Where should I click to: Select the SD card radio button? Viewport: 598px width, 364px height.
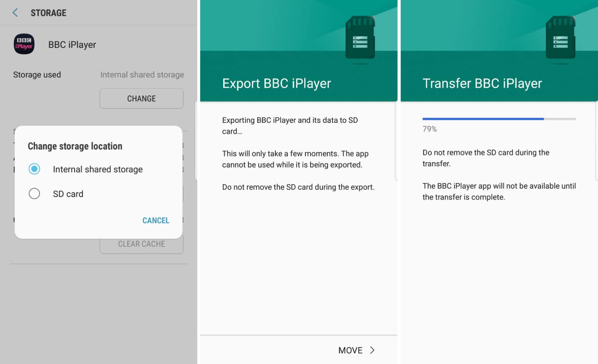[34, 194]
